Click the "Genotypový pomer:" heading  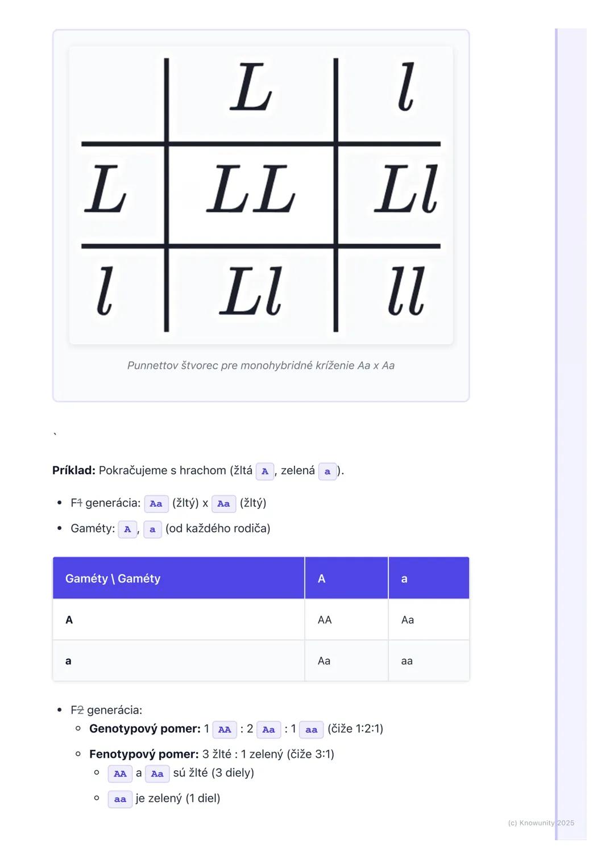tap(145, 728)
